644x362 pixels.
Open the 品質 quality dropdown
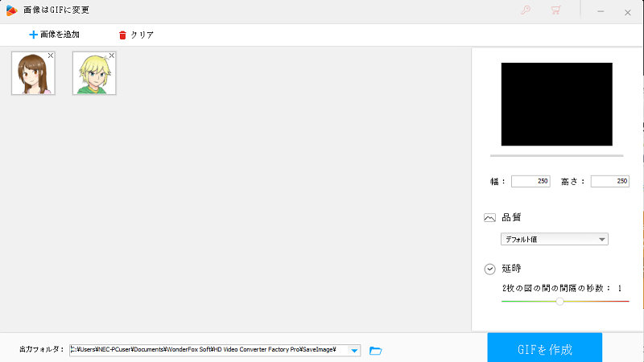(x=554, y=239)
